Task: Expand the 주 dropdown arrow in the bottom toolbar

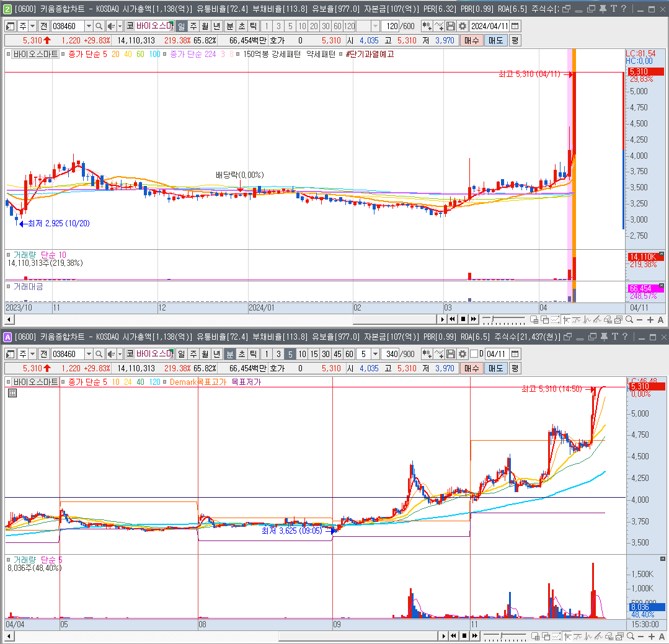Action: point(32,354)
